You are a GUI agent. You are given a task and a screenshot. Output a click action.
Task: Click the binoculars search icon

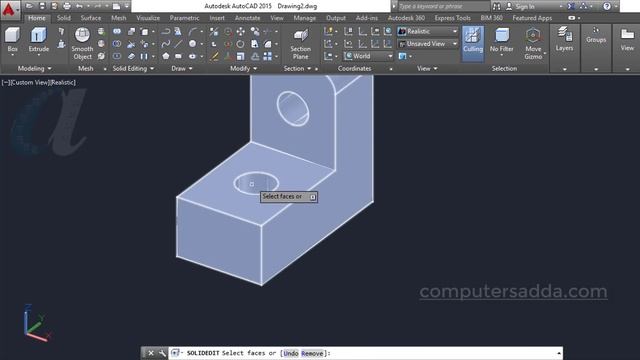496,6
